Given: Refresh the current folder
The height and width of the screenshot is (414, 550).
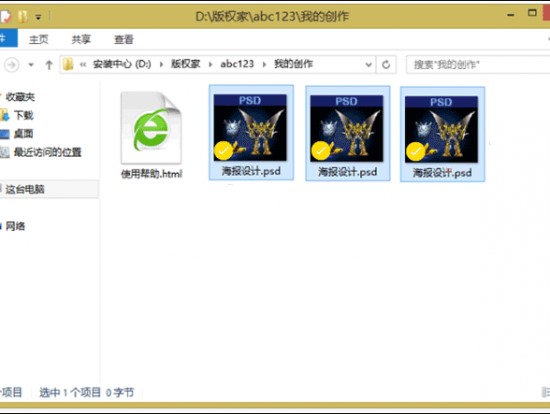Looking at the screenshot, I should point(386,65).
